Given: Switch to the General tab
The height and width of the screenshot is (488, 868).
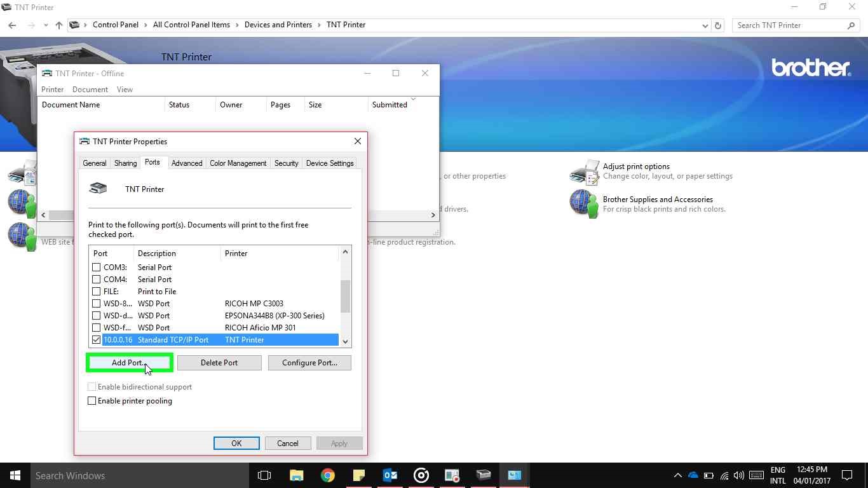Looking at the screenshot, I should [x=95, y=163].
